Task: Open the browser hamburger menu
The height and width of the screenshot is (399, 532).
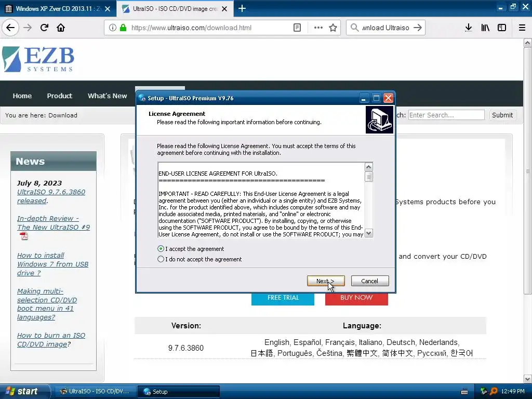Action: coord(522,28)
